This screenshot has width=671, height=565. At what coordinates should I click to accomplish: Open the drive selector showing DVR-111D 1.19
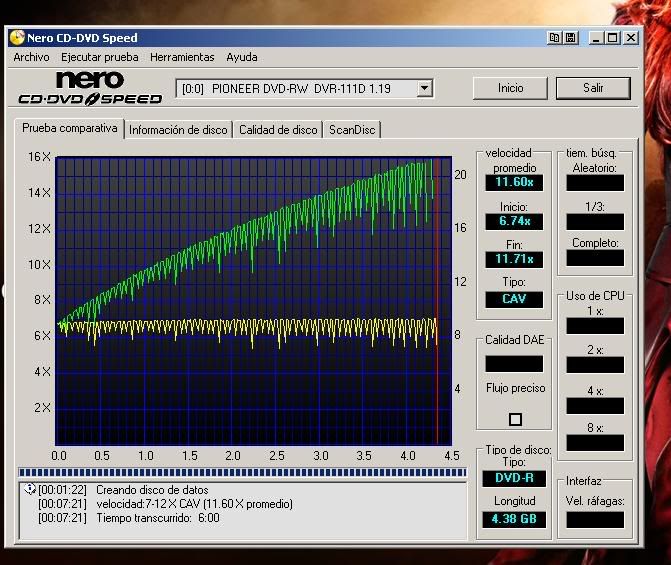pos(305,89)
